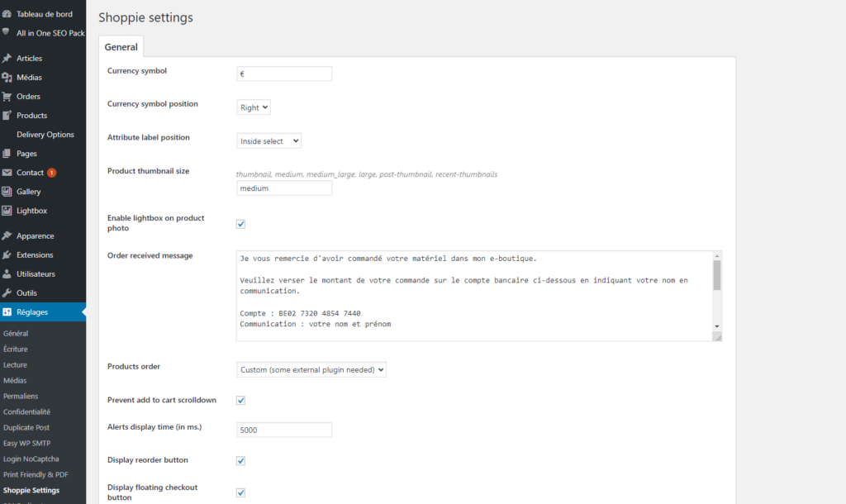The height and width of the screenshot is (504, 846).
Task: Click the 'Alerts display time (in ms.)' label
Action: 154,427
